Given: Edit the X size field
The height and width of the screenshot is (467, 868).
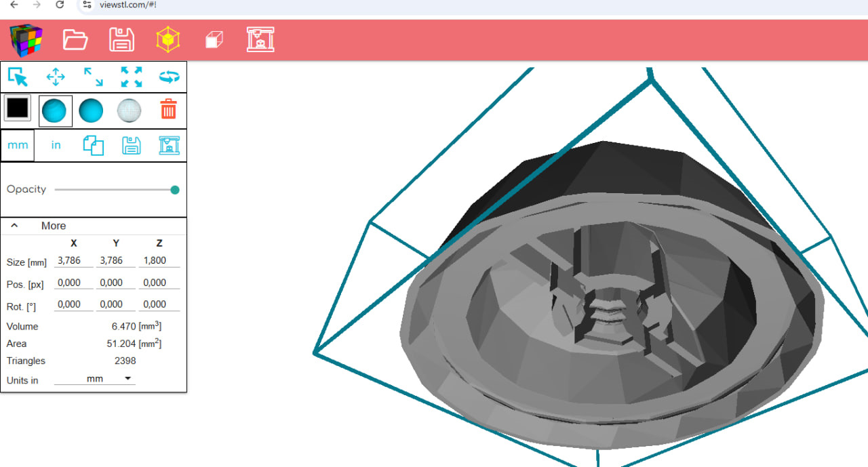Looking at the screenshot, I should point(74,260).
